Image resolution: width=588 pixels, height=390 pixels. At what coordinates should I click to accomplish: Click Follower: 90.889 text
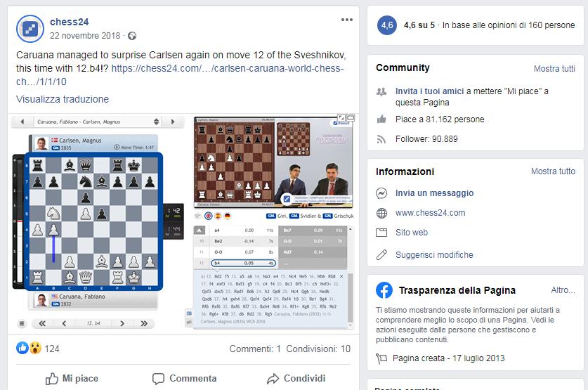pos(426,139)
